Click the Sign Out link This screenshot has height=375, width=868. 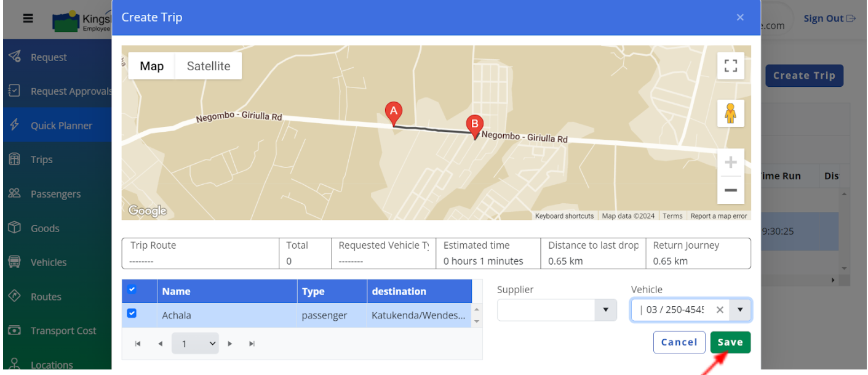829,18
